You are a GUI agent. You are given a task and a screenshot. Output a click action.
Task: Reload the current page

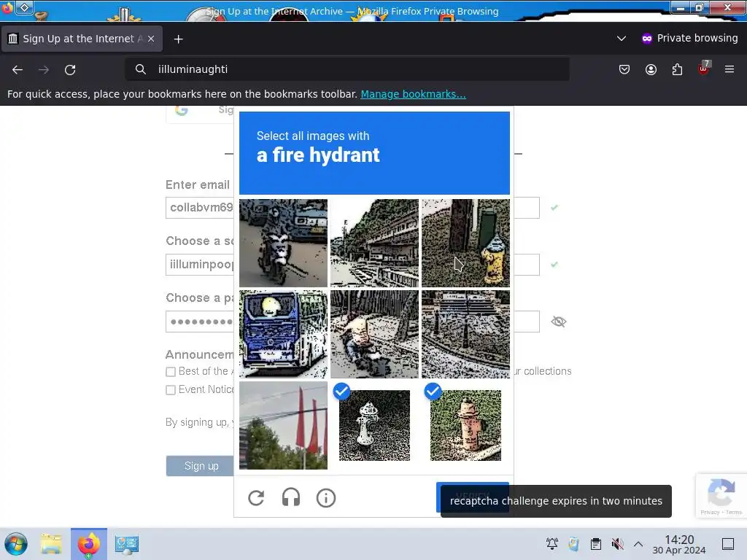click(70, 70)
